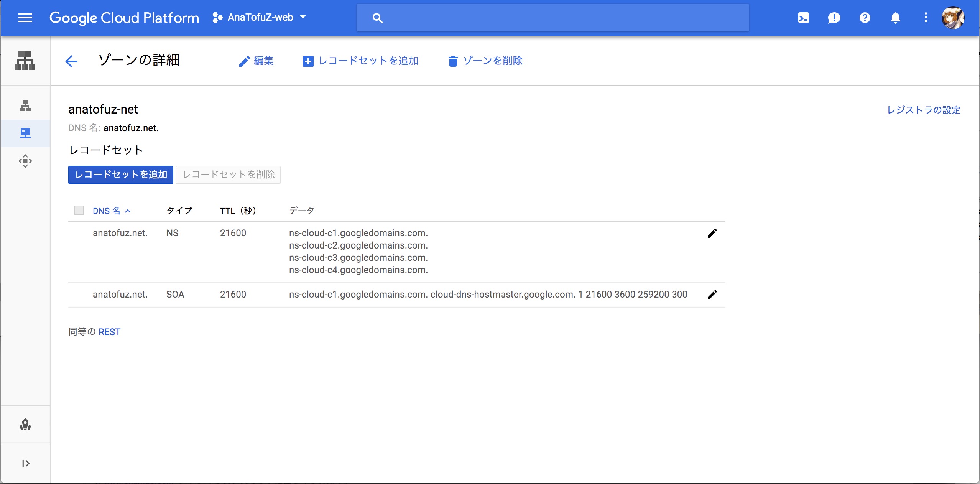
Task: Open AnaTofuZ-web project selector dropdown
Action: 260,18
